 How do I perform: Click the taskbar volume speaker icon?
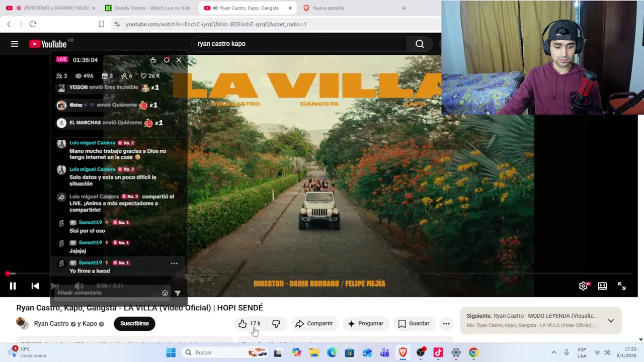(x=607, y=352)
